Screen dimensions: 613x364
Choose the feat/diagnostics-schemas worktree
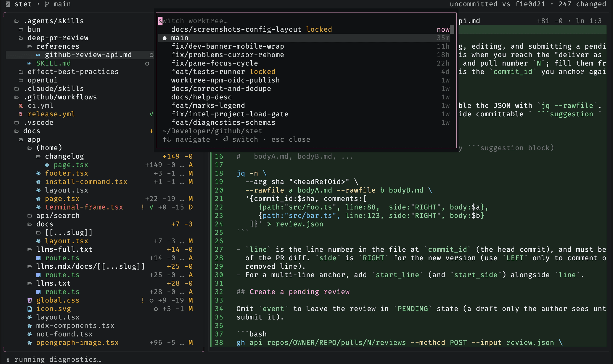click(304, 123)
